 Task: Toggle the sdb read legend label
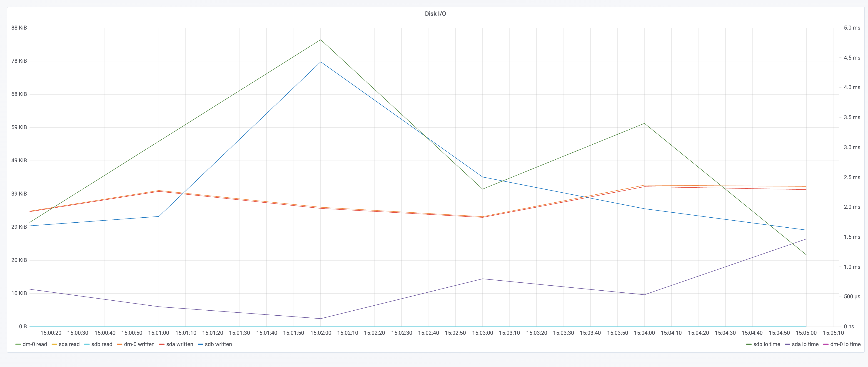point(102,344)
